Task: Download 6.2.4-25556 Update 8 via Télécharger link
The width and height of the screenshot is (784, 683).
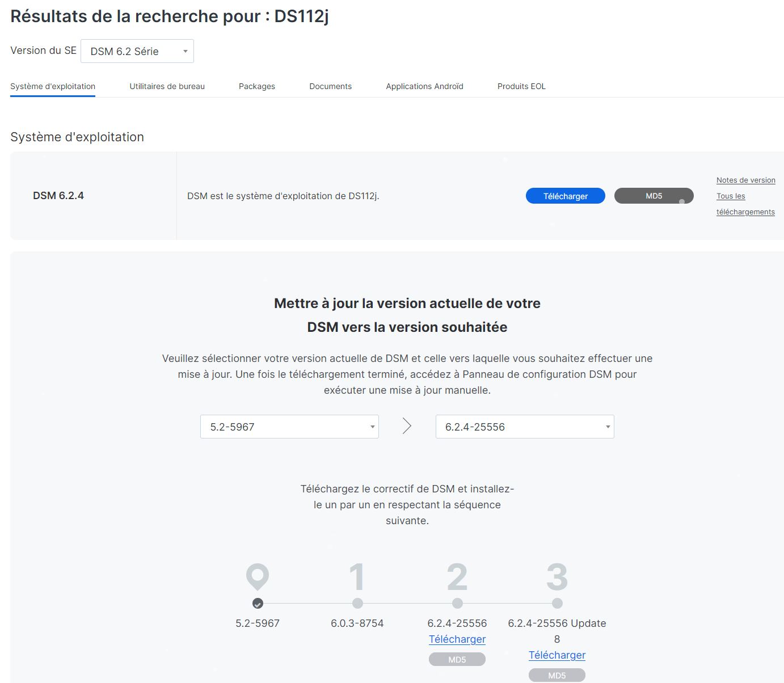Action: [557, 655]
